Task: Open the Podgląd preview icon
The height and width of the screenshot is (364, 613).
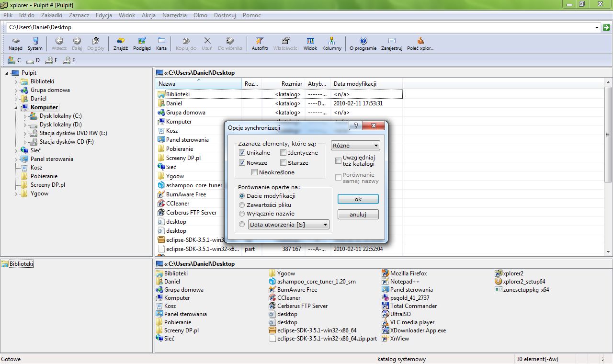Action: [142, 44]
